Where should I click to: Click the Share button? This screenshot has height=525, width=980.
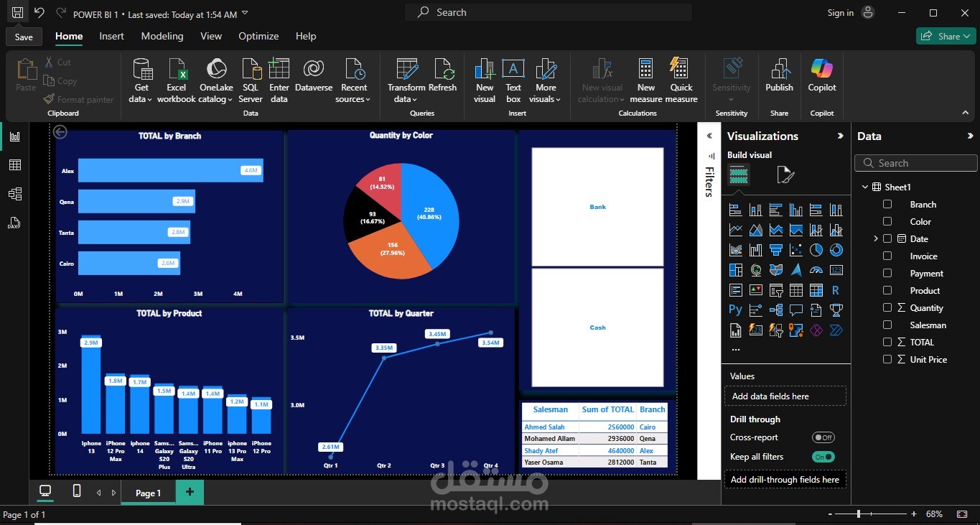tap(945, 36)
